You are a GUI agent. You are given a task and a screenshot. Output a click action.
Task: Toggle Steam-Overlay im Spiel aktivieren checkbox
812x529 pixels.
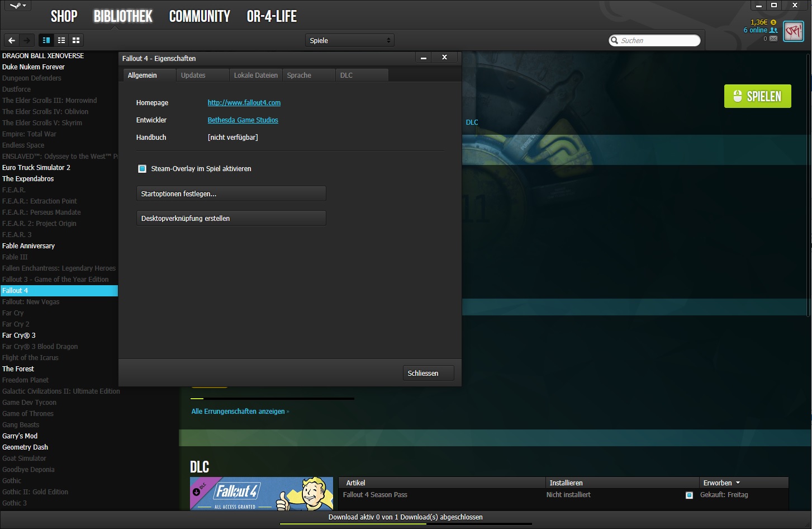142,168
